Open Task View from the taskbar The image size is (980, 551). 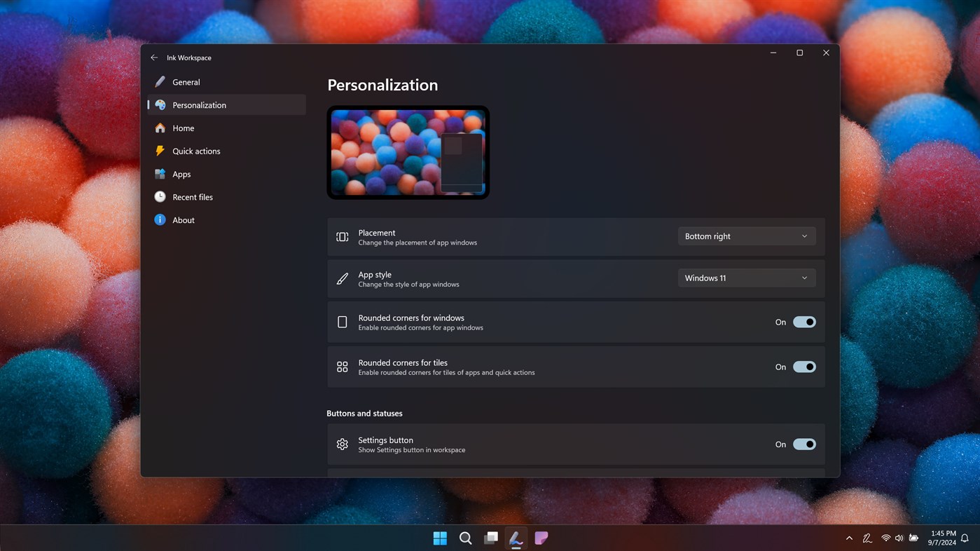[491, 538]
